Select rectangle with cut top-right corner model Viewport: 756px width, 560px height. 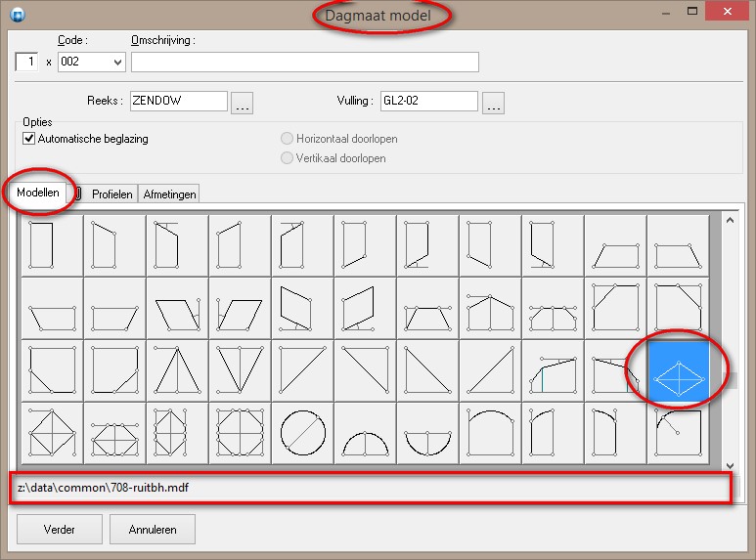click(x=679, y=308)
